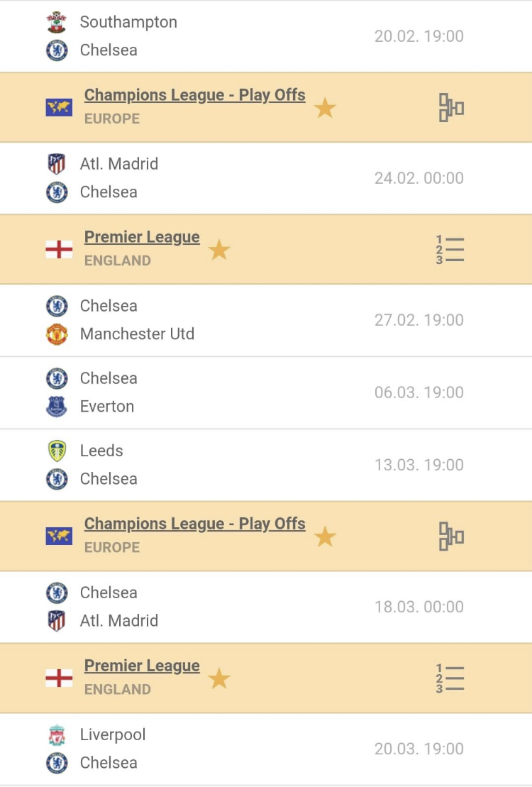532x787 pixels.
Task: Open draw bracket icon above 24.02. match
Action: pos(451,108)
